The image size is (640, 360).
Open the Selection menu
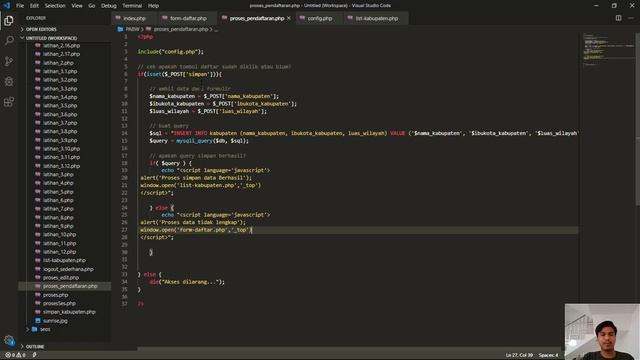(55, 6)
